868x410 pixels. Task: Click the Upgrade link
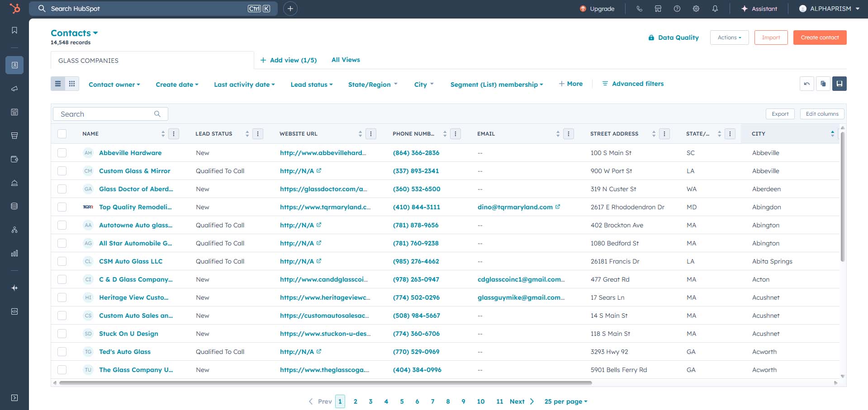coord(597,9)
